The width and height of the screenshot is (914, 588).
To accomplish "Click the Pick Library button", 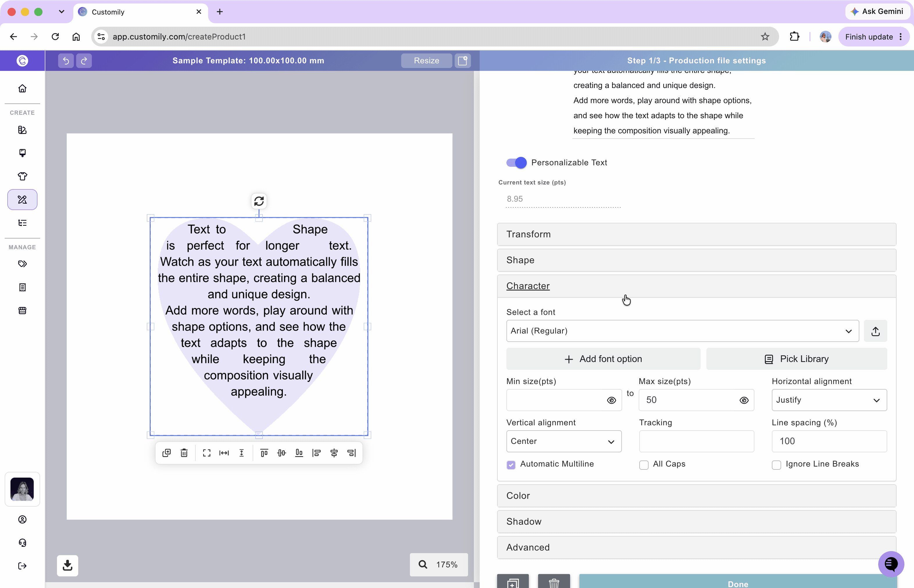I will pos(797,359).
